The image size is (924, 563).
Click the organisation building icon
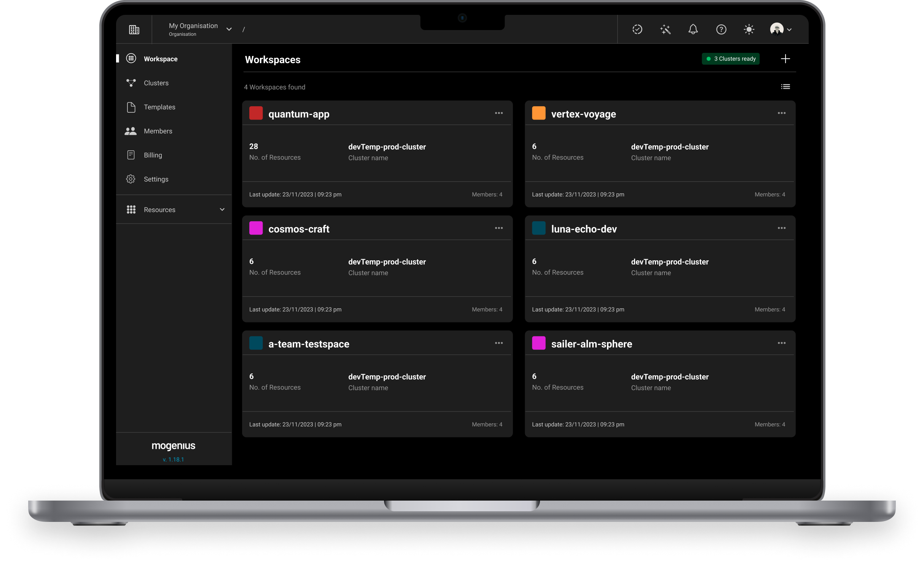[x=134, y=29]
